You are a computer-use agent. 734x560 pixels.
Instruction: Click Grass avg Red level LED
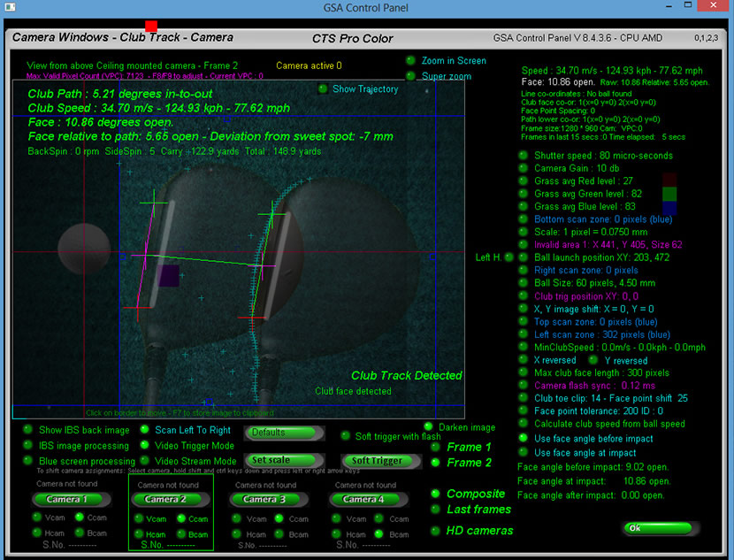[524, 180]
